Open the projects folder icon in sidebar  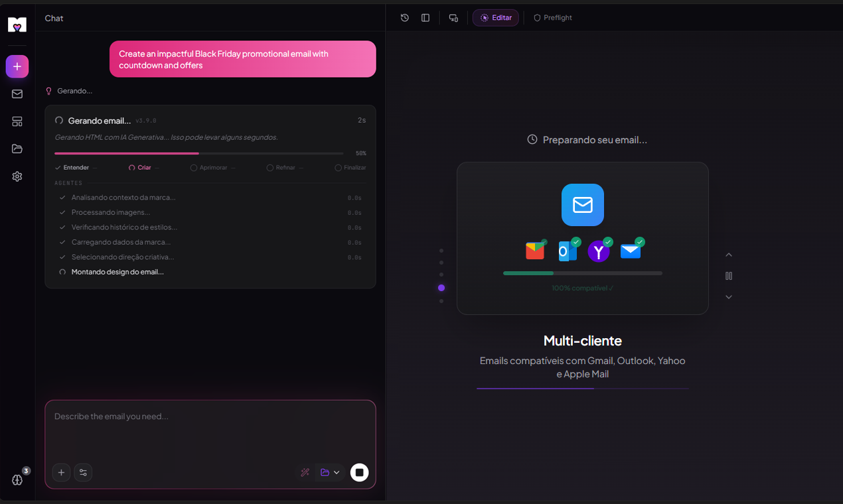[x=17, y=149]
